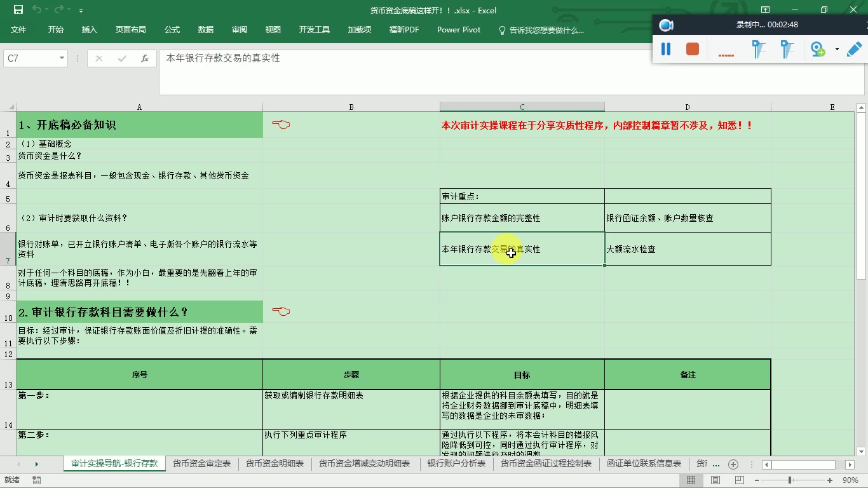Click cell 账户银行存款金额的完整性

pos(522,218)
